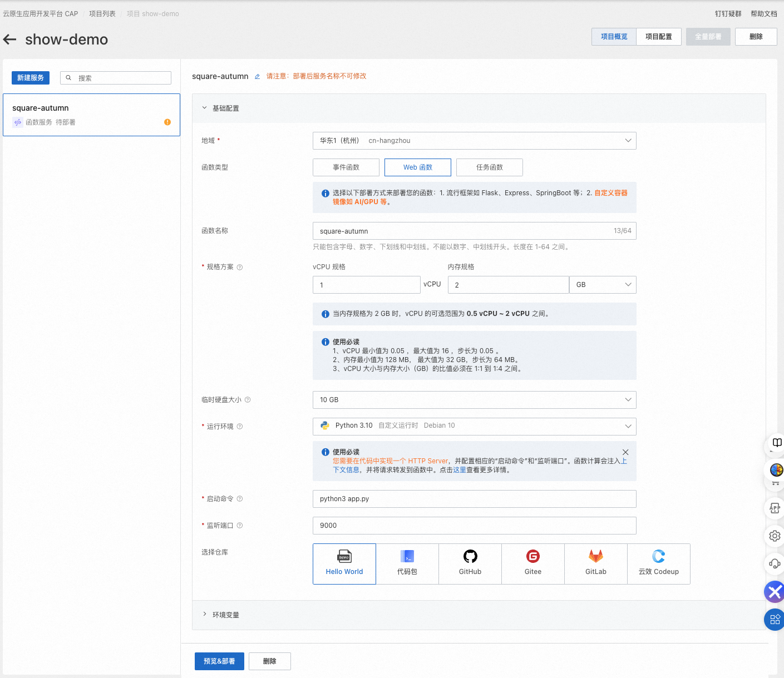Choose 云效 Codeup as the repository source
Viewport: 784px width, 678px height.
pos(659,564)
